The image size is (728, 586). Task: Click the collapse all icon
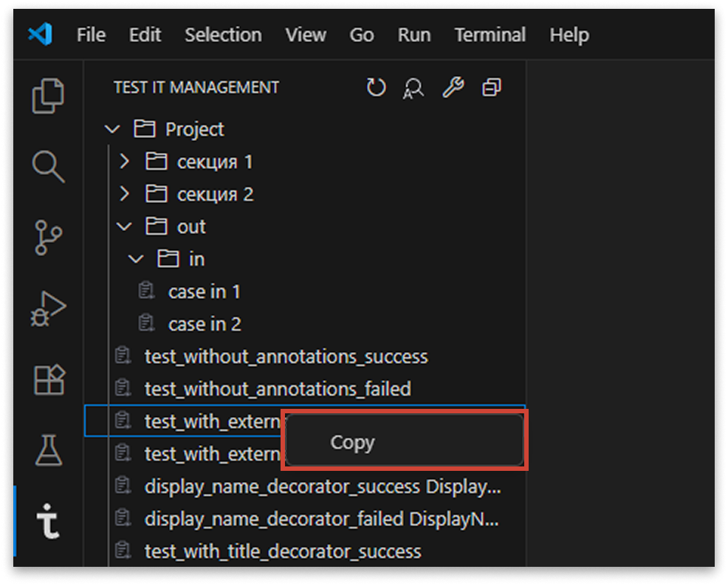[x=491, y=88]
